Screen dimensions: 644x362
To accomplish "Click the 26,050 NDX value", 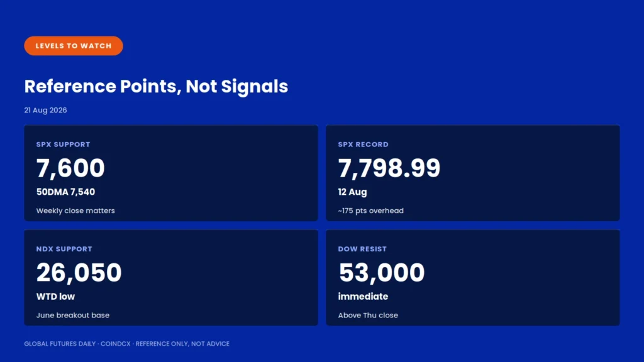I will click(79, 273).
